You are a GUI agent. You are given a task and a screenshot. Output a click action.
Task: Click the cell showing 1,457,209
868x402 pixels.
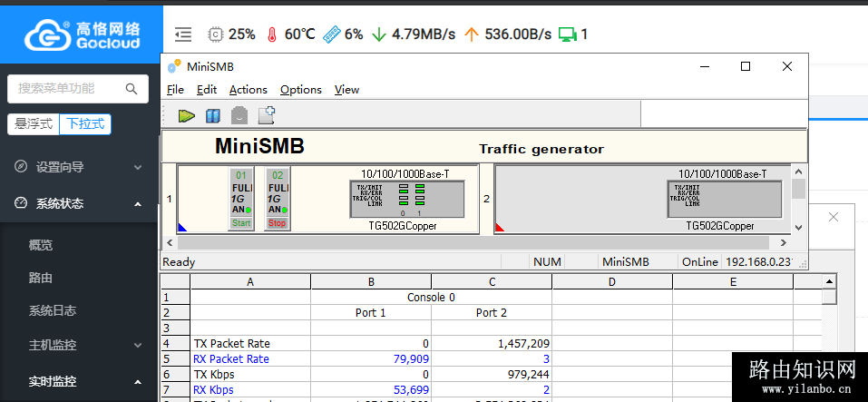click(x=492, y=343)
